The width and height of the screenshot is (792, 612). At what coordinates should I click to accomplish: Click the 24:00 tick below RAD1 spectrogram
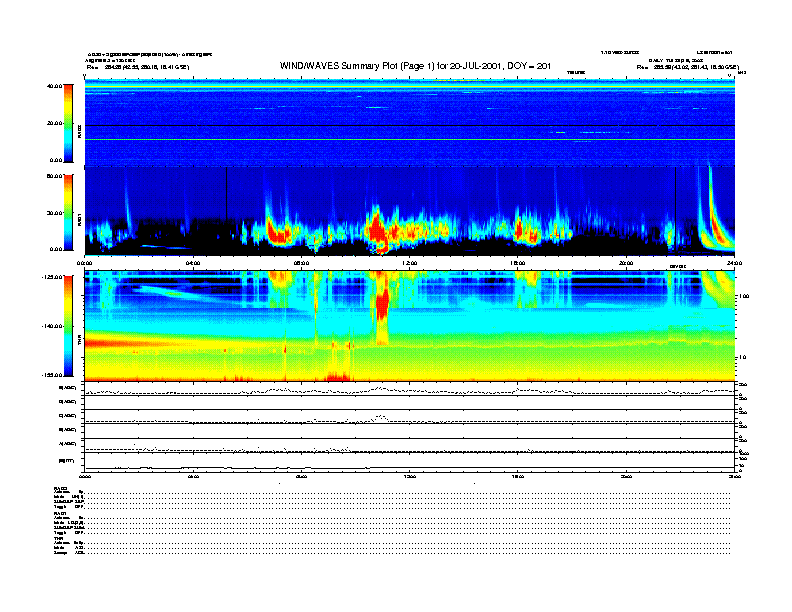[734, 263]
